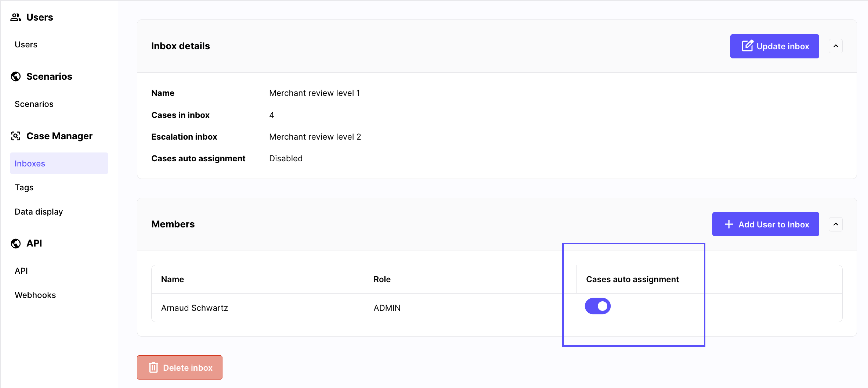Click the Users section heading
Image resolution: width=868 pixels, height=388 pixels.
tap(40, 17)
